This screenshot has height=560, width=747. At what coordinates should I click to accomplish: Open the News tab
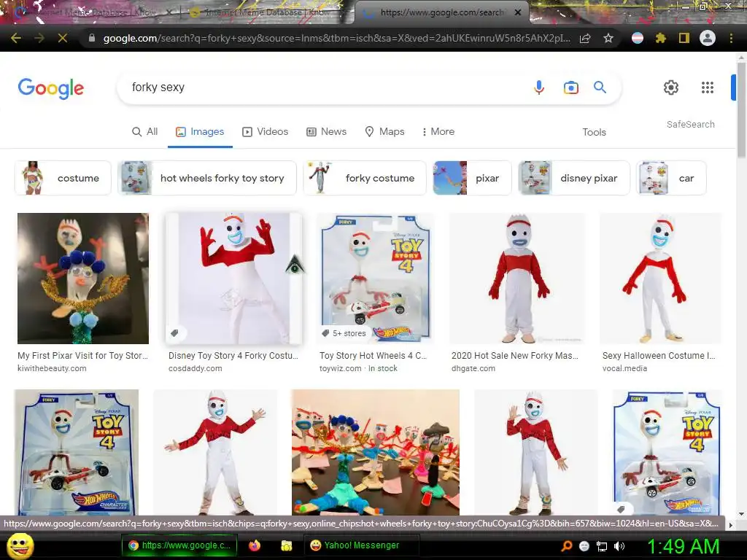pyautogui.click(x=326, y=132)
